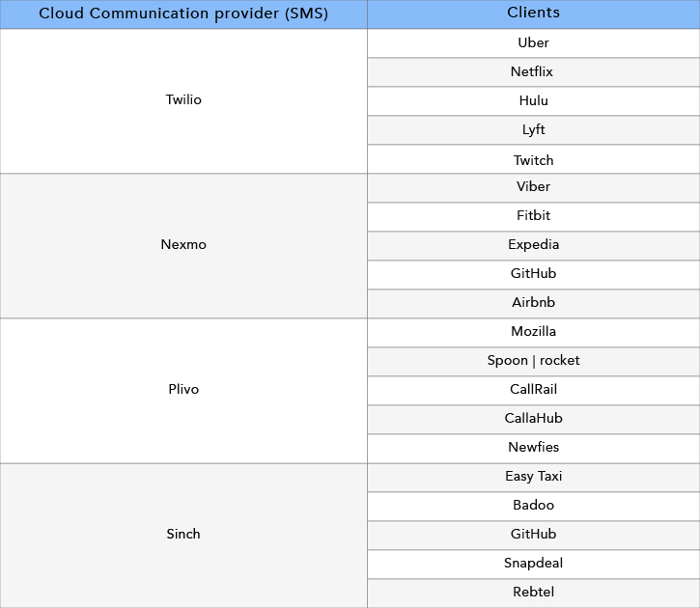This screenshot has width=700, height=608.
Task: Click the Twitch client cell
Action: click(x=534, y=159)
